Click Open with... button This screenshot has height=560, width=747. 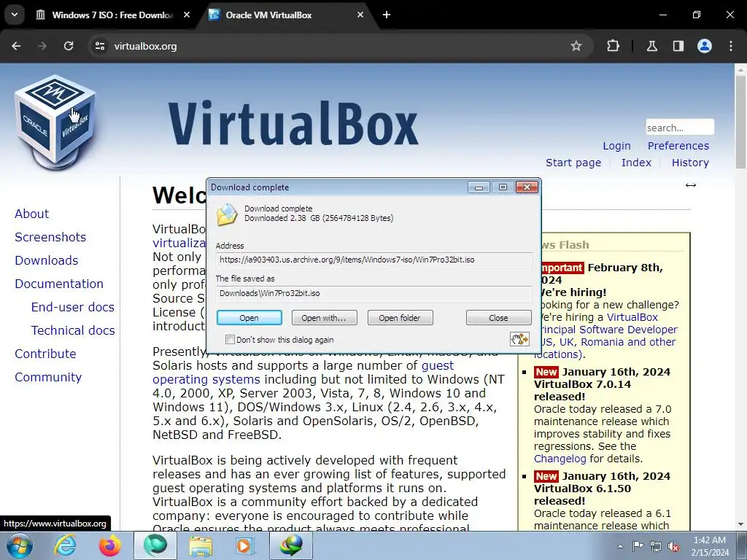point(324,318)
